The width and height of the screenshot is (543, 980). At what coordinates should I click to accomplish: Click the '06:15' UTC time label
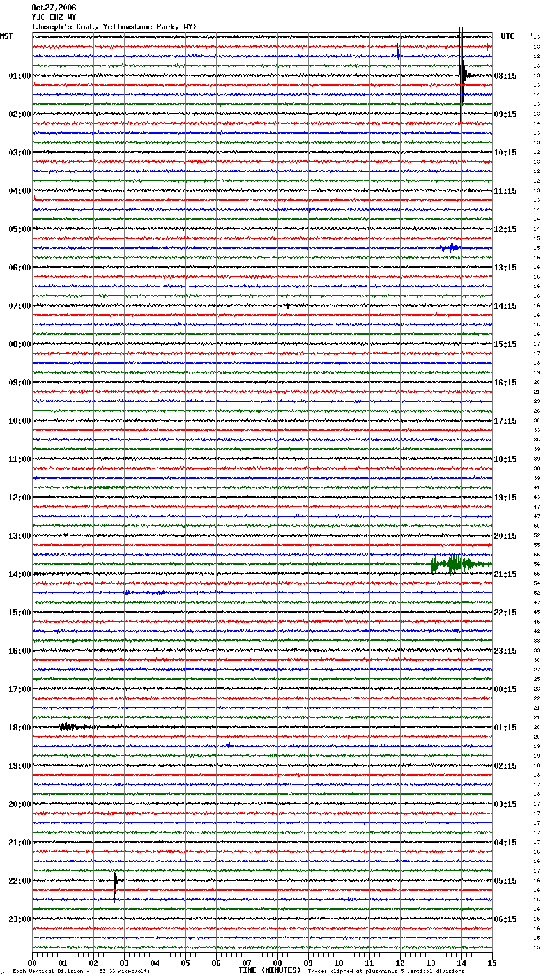tap(505, 919)
